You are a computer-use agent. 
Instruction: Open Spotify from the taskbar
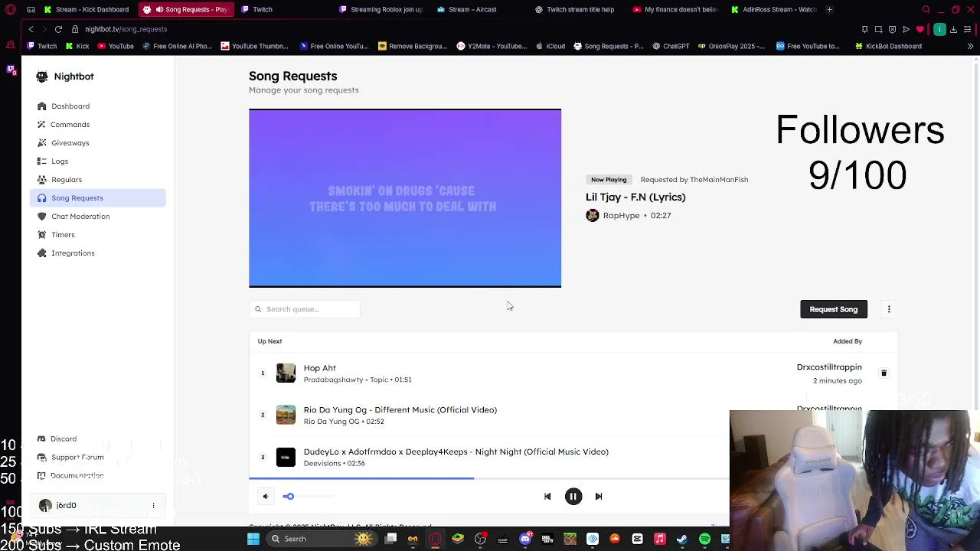[704, 539]
